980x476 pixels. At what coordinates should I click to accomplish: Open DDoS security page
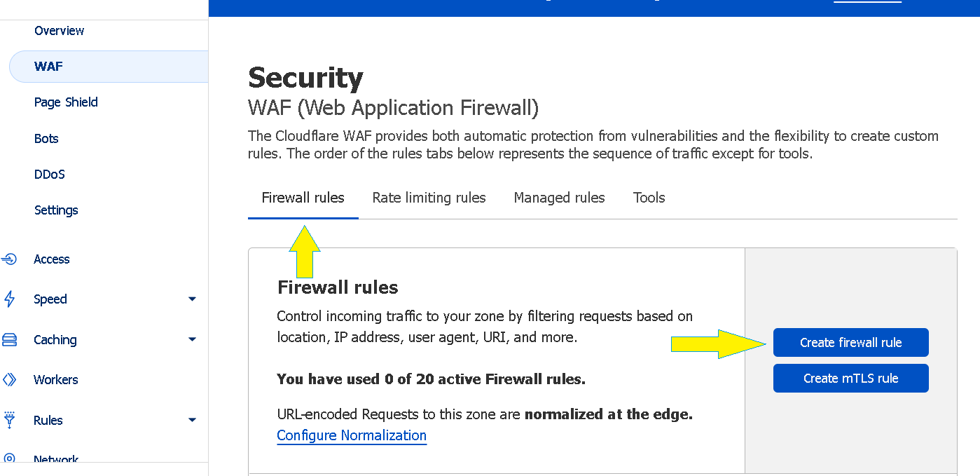[x=49, y=175]
